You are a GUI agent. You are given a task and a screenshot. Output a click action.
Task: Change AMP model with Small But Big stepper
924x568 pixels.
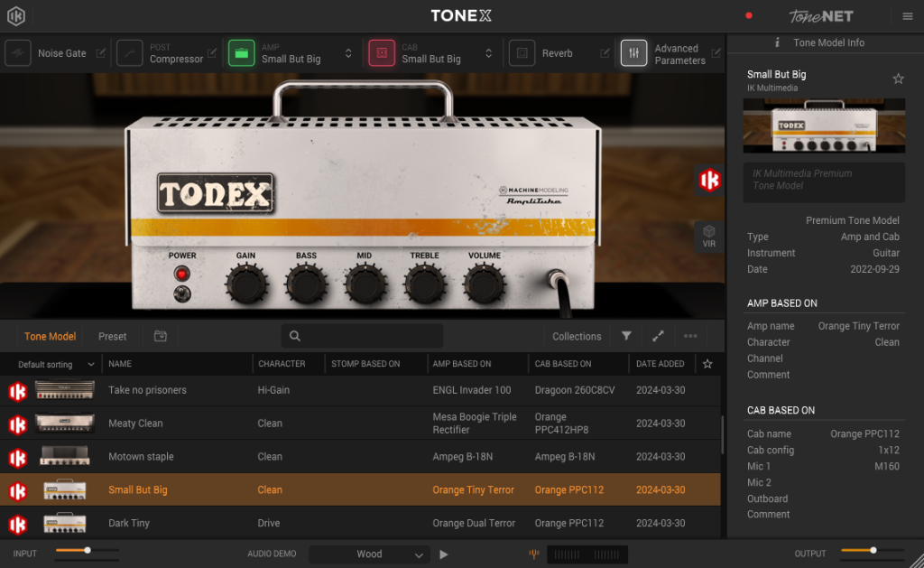point(348,53)
